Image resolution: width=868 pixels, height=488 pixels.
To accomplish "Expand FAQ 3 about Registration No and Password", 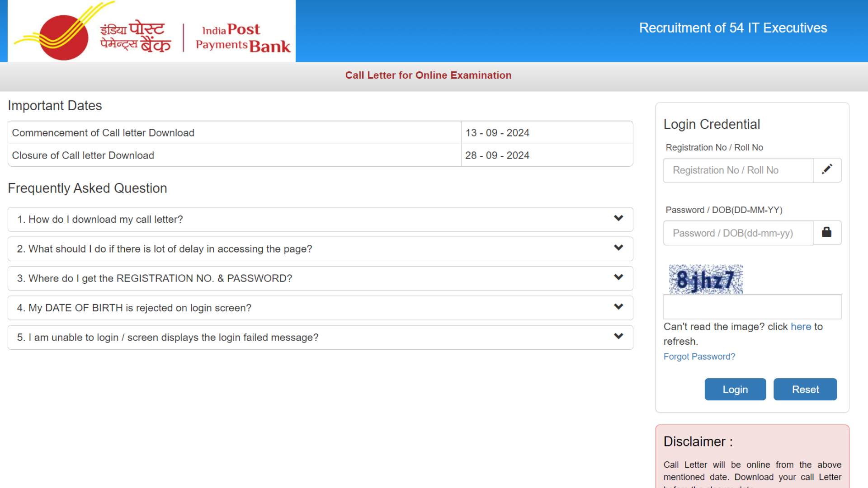I will pos(321,278).
